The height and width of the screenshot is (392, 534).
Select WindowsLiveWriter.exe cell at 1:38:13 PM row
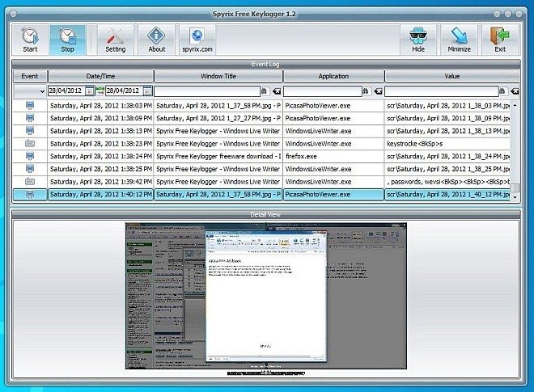point(333,131)
